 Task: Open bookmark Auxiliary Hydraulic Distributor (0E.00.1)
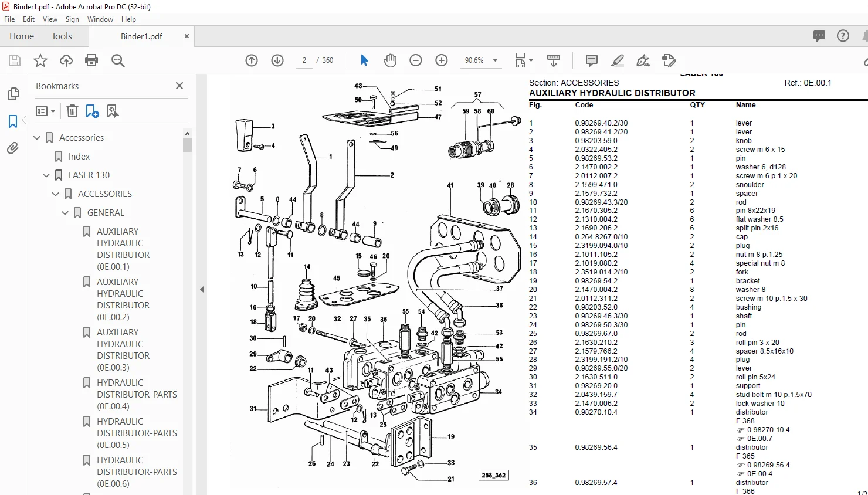(x=123, y=249)
